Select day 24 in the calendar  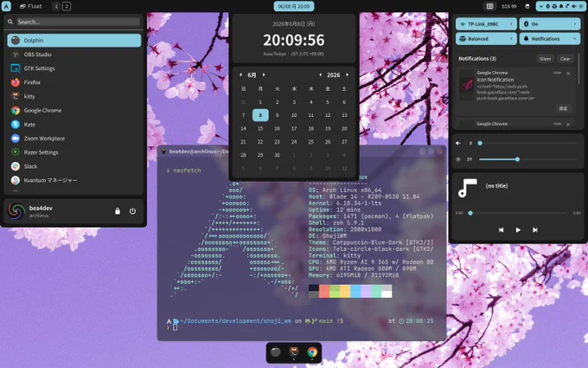coord(294,141)
